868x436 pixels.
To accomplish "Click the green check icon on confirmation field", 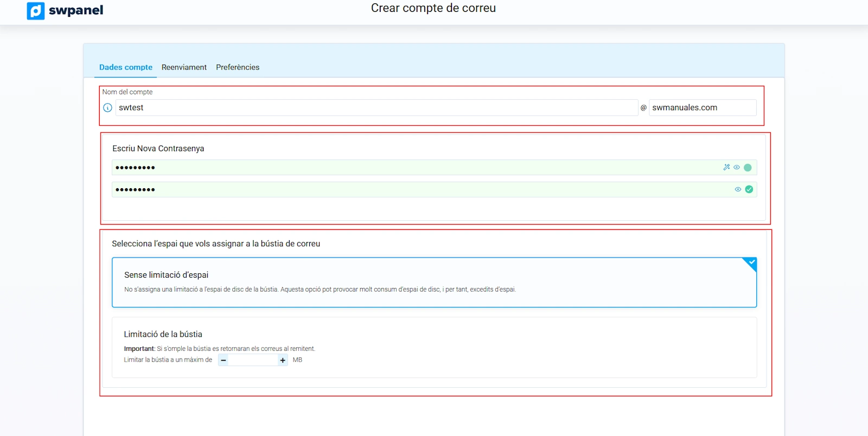I will coord(749,189).
